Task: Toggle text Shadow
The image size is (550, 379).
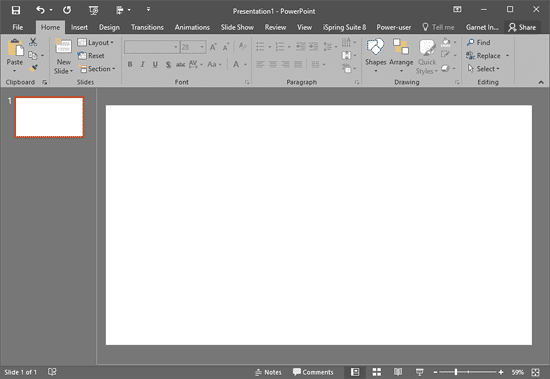Action: tap(168, 65)
